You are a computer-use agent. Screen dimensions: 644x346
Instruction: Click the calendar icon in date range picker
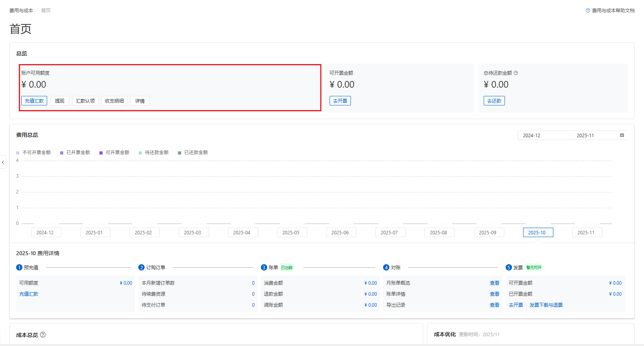click(x=622, y=135)
